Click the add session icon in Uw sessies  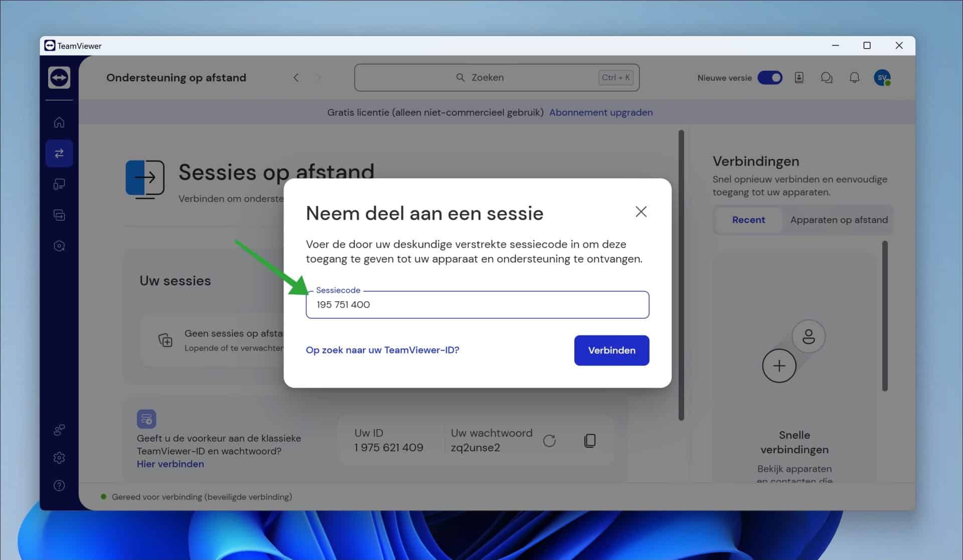[166, 340]
